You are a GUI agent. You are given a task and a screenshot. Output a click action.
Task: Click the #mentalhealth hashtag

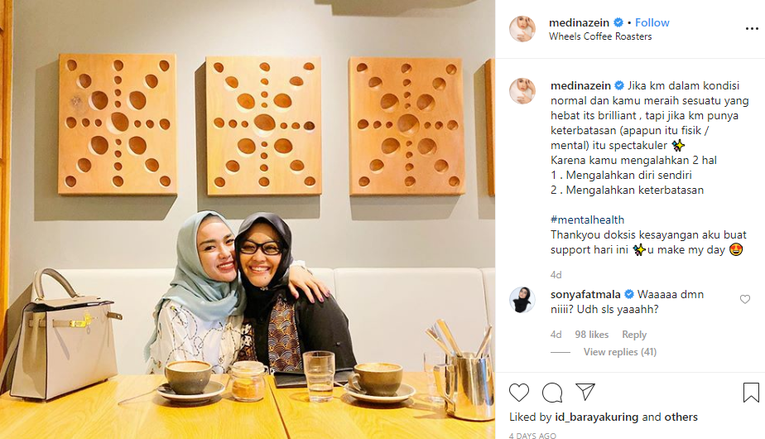[587, 220]
